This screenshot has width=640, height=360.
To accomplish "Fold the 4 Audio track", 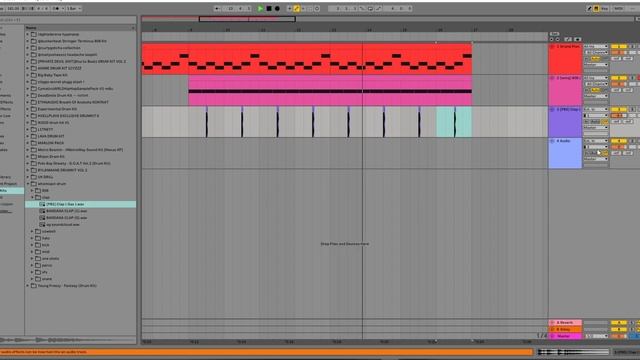I will pyautogui.click(x=552, y=141).
